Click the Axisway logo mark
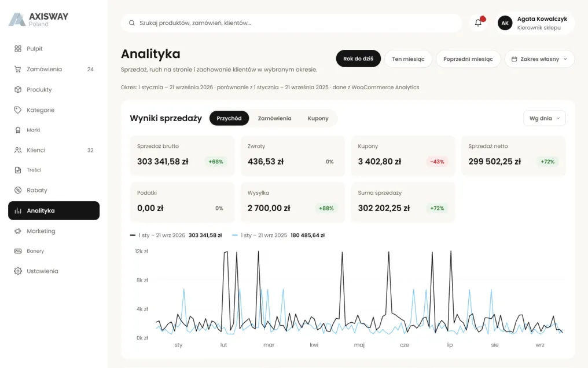This screenshot has width=588, height=368. click(x=17, y=20)
